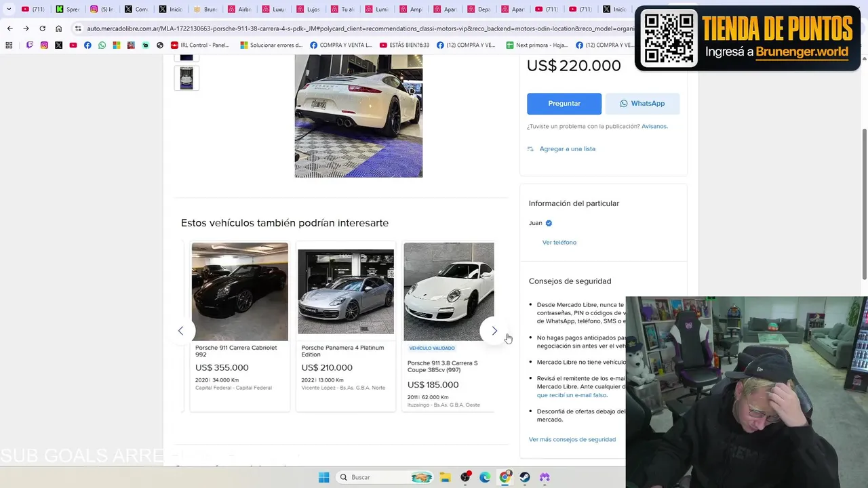
Task: Open OBS Studio from the taskbar
Action: [x=465, y=477]
